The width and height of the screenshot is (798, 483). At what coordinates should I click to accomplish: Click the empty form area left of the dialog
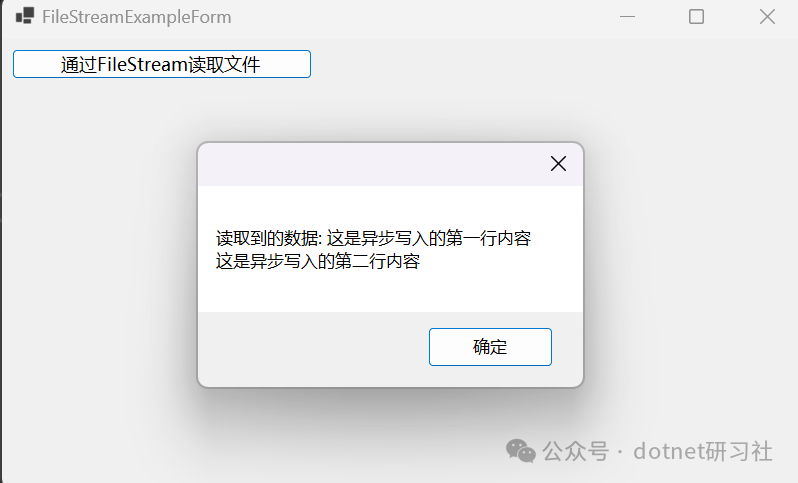point(99,265)
